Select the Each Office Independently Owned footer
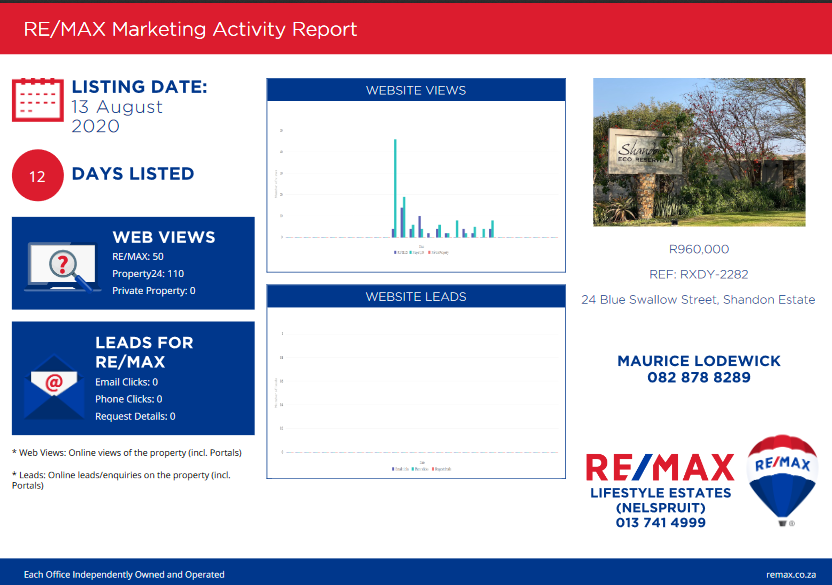 pos(124,574)
